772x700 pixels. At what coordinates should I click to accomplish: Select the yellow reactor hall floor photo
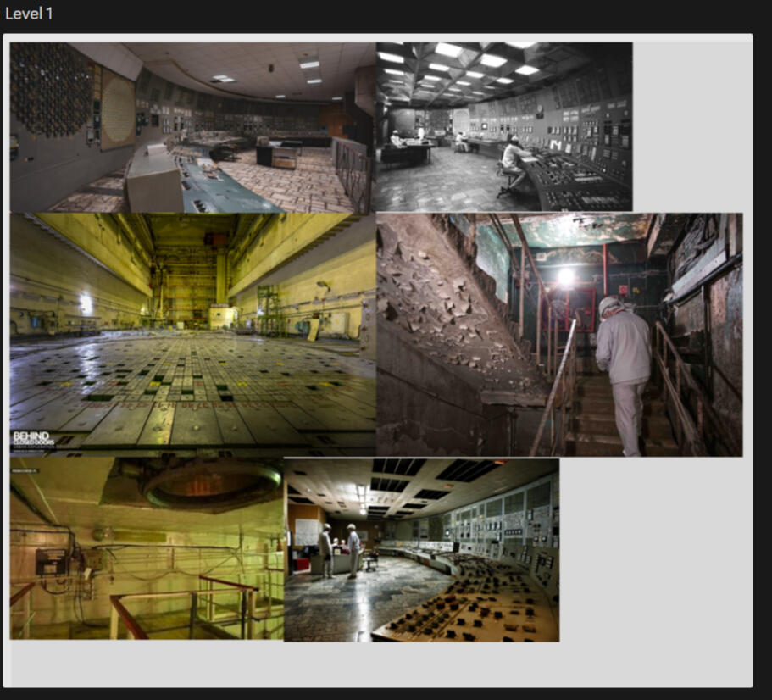[x=192, y=335]
